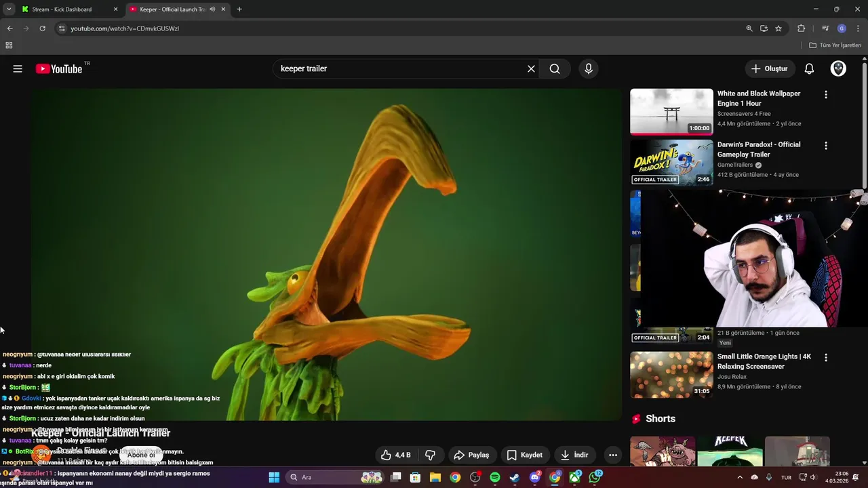Screen dimensions: 868x488
Task: Click 'Darwin's Paradox! - Official Gameplay Trailer' title
Action: tap(759, 149)
